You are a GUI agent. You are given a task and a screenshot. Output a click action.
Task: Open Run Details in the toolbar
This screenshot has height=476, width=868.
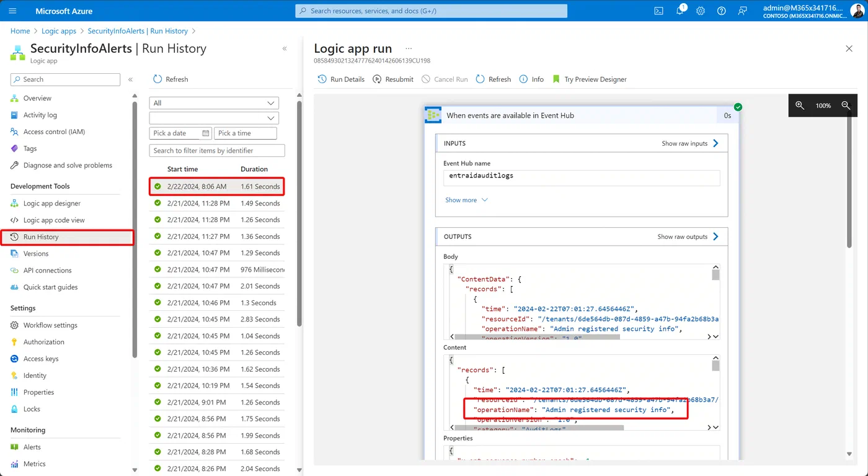click(341, 79)
